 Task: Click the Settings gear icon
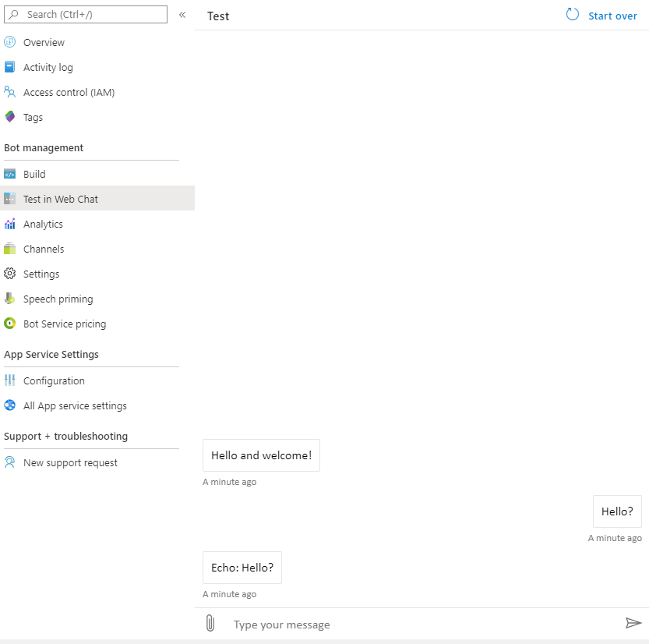[9, 274]
